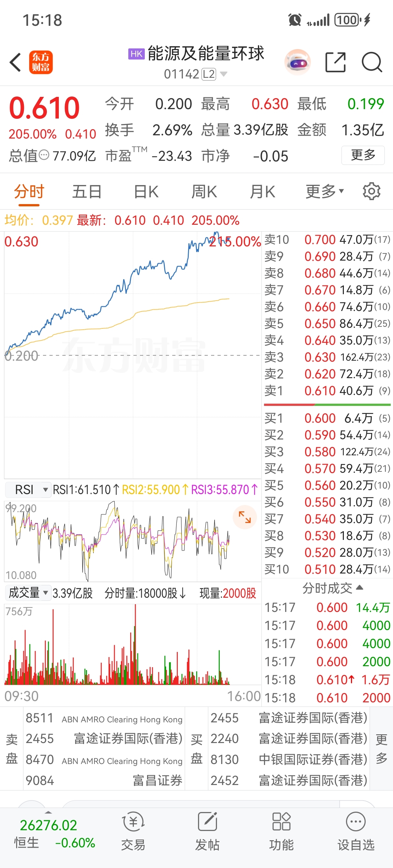Viewport: 393px width, 868px height.
Task: Select the 买10 row at 0.510
Action: pyautogui.click(x=327, y=569)
